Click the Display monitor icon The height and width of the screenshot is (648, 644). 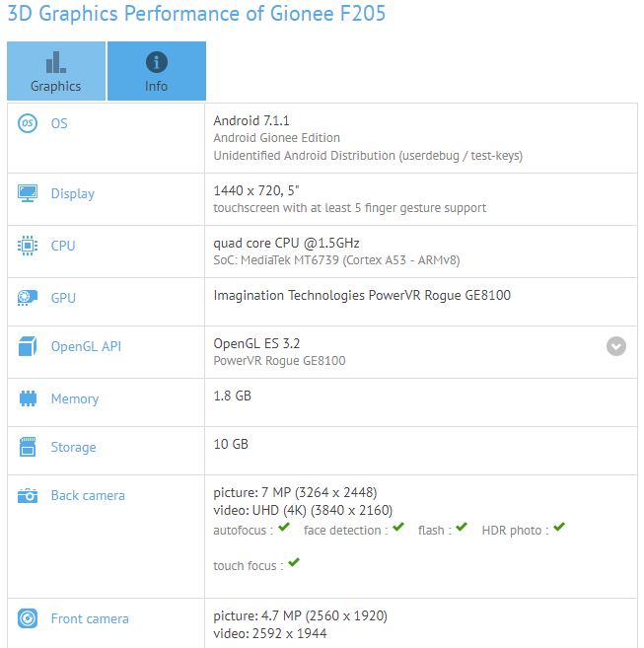click(27, 193)
